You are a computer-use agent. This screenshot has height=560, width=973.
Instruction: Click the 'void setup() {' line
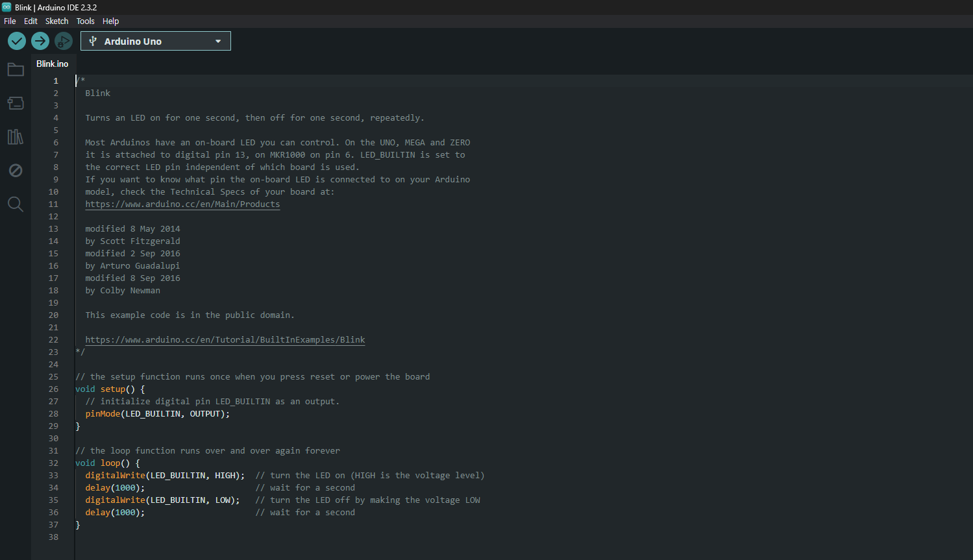coord(110,389)
